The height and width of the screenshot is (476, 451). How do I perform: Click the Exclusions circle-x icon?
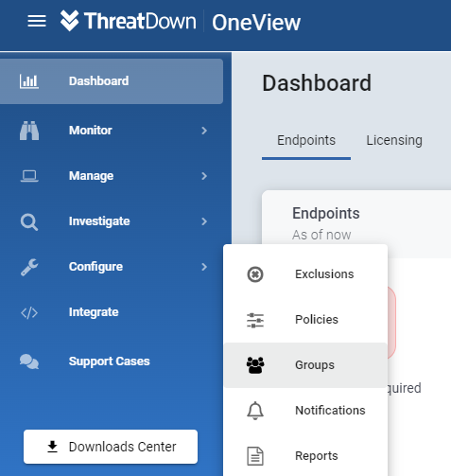click(255, 274)
